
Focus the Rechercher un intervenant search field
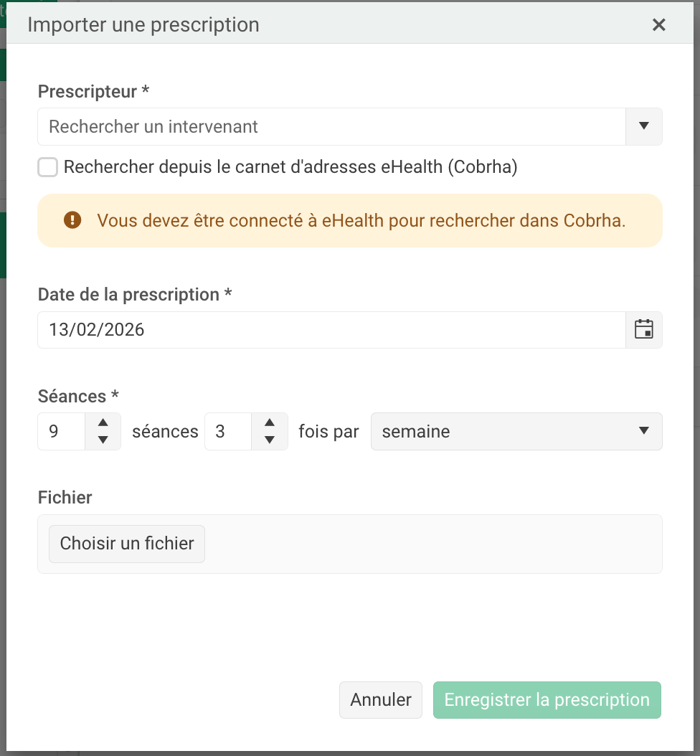coord(331,127)
